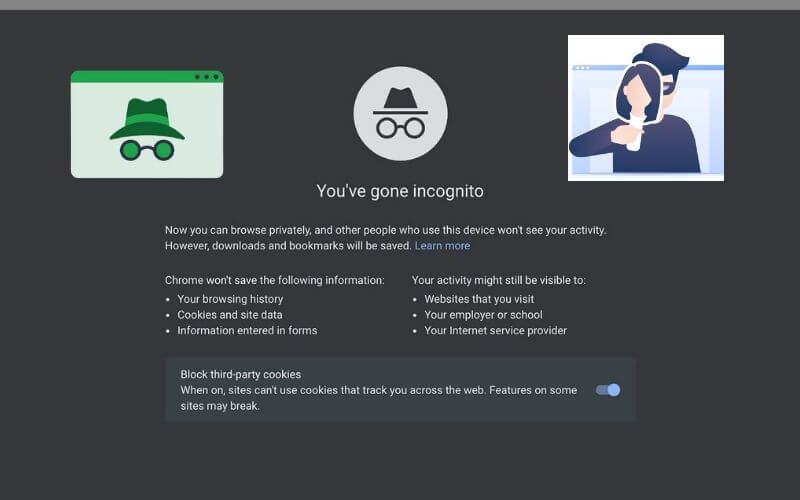800x500 pixels.
Task: Click the three dots on the green window
Action: click(205, 77)
